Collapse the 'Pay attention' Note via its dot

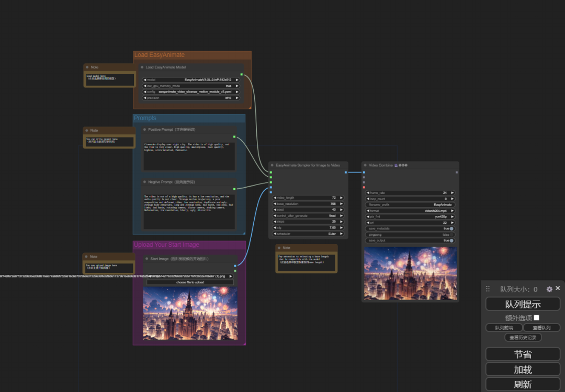tap(279, 248)
